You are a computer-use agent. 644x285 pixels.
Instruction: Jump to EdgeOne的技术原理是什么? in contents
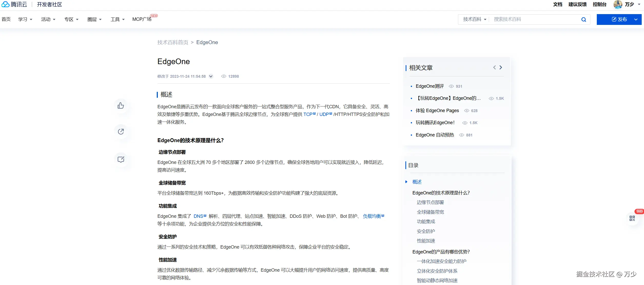(441, 193)
